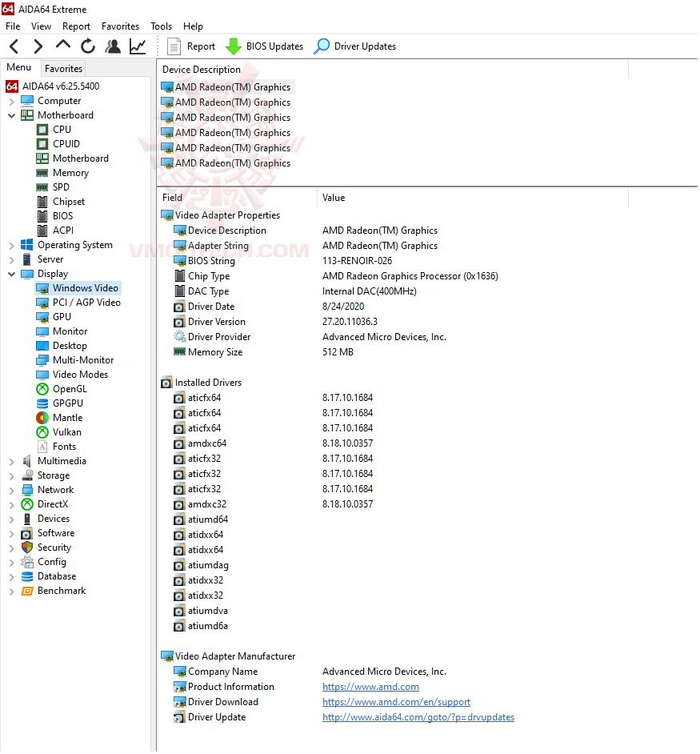Click the Value column header
The width and height of the screenshot is (700, 754).
tap(334, 198)
